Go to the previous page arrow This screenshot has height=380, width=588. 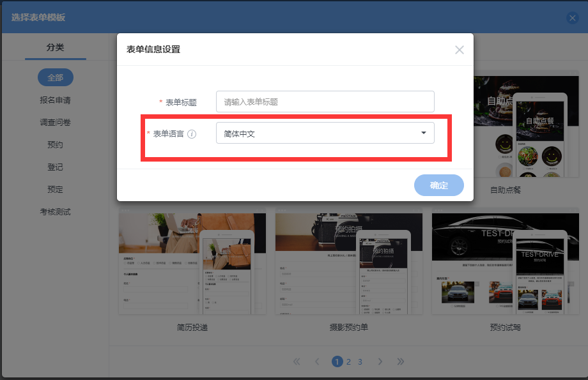click(x=317, y=361)
